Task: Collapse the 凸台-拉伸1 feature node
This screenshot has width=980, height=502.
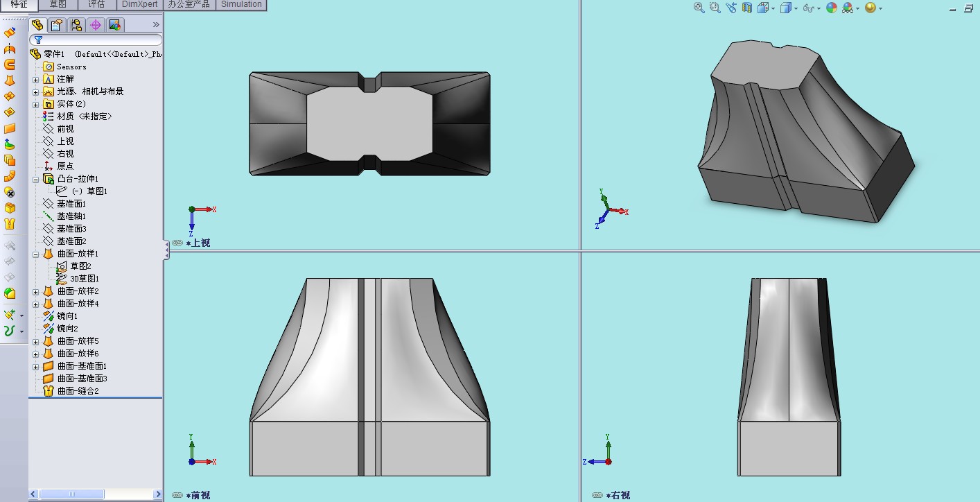Action: pyautogui.click(x=36, y=179)
